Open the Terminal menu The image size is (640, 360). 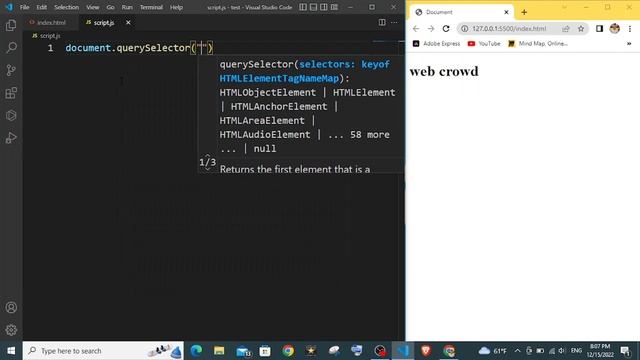tap(151, 7)
